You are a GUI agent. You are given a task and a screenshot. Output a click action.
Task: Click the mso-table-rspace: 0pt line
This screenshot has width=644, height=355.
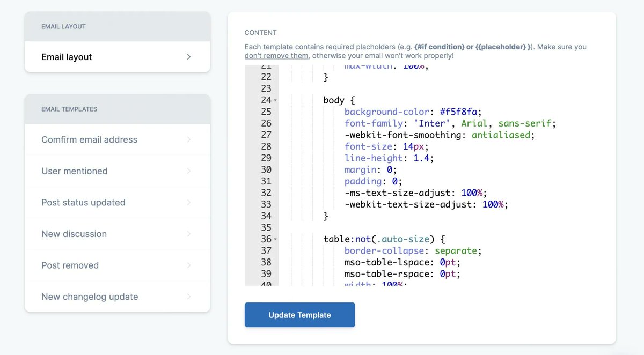(x=402, y=273)
